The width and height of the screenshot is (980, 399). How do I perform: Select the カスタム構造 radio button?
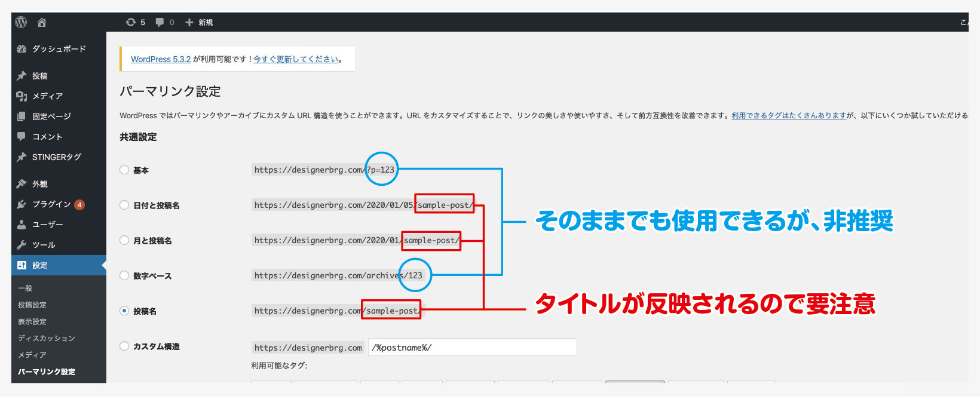tap(124, 346)
